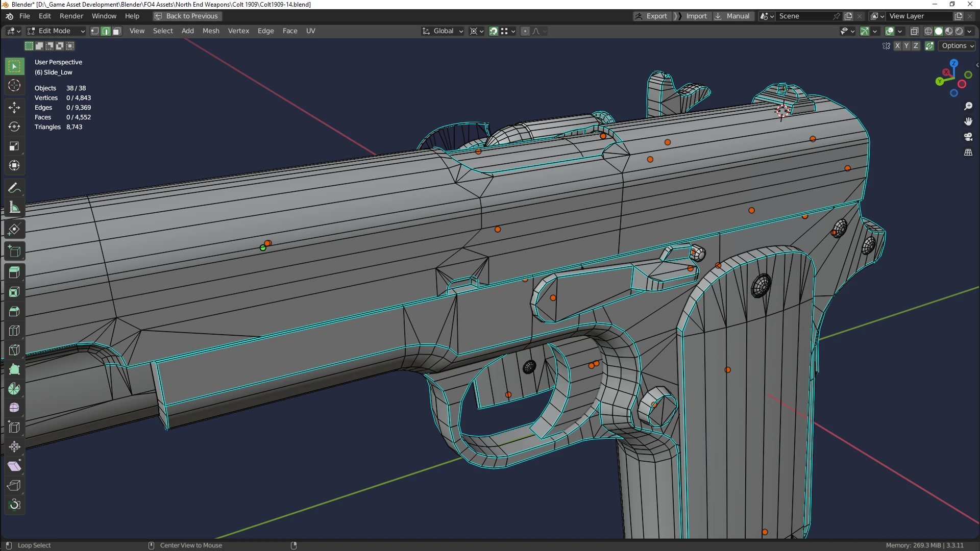Open the Edit Mode dropdown
Image resolution: width=980 pixels, height=551 pixels.
(x=56, y=31)
